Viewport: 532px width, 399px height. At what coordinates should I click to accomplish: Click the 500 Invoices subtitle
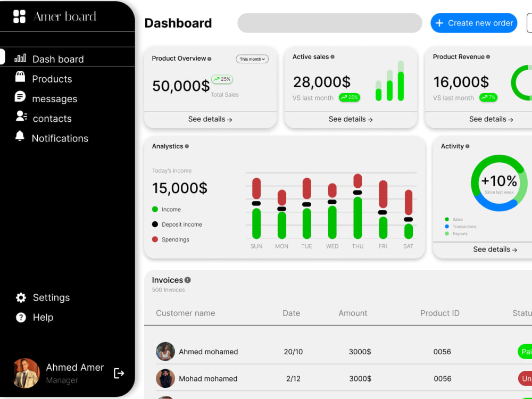tap(168, 290)
